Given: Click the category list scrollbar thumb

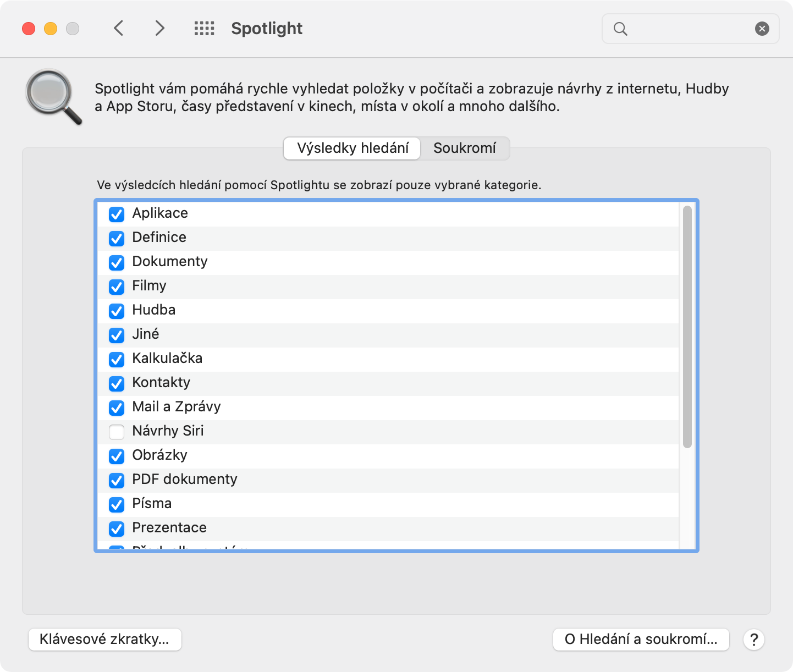Looking at the screenshot, I should click(x=687, y=327).
